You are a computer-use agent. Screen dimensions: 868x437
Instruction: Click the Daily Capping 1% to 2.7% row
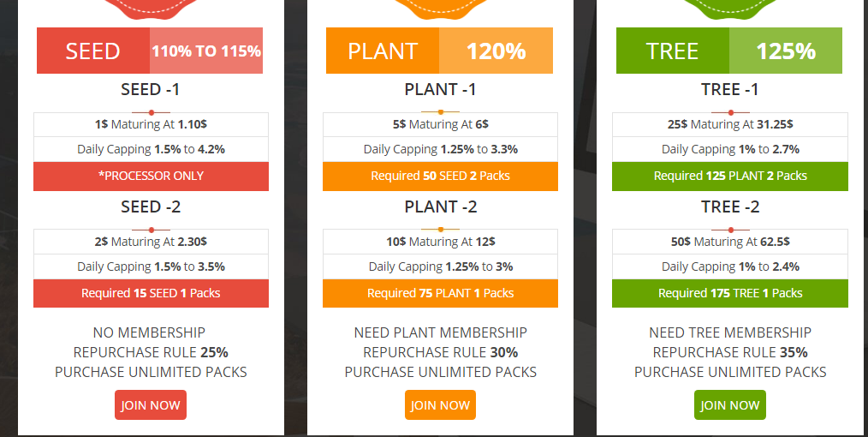pos(730,150)
